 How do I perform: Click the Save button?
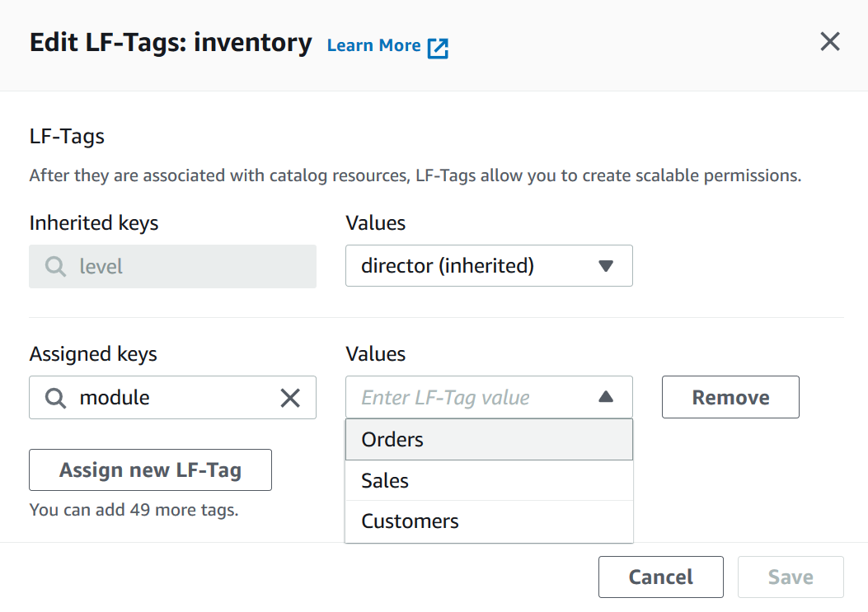(790, 577)
